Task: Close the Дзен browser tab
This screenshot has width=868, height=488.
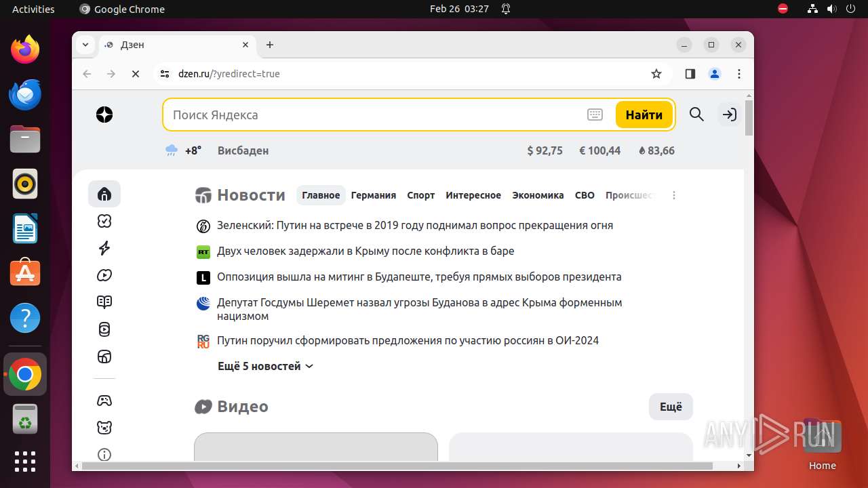Action: pos(245,45)
